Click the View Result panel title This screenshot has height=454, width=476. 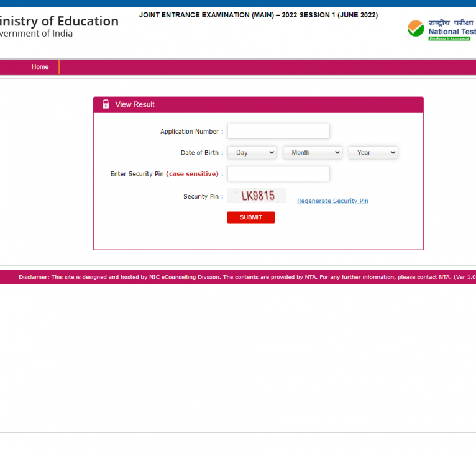tap(135, 104)
